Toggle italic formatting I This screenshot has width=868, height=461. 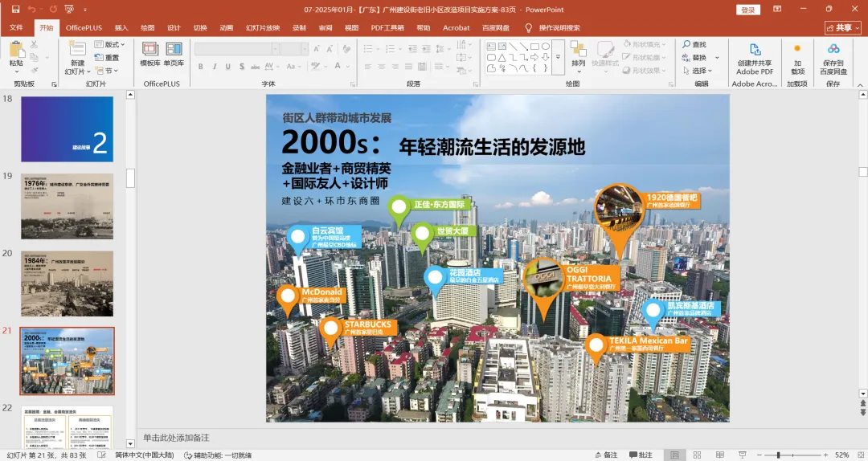click(x=214, y=67)
